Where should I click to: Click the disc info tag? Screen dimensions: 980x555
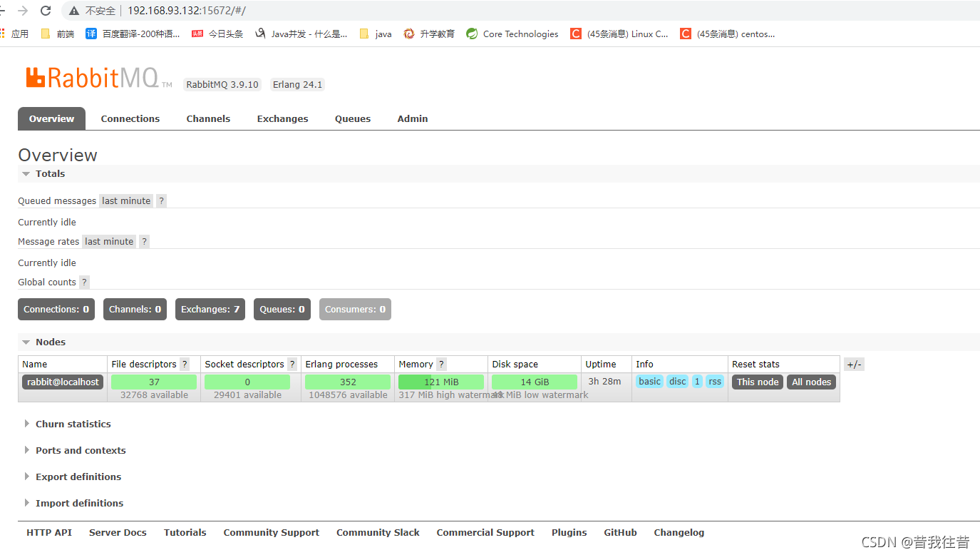click(677, 382)
